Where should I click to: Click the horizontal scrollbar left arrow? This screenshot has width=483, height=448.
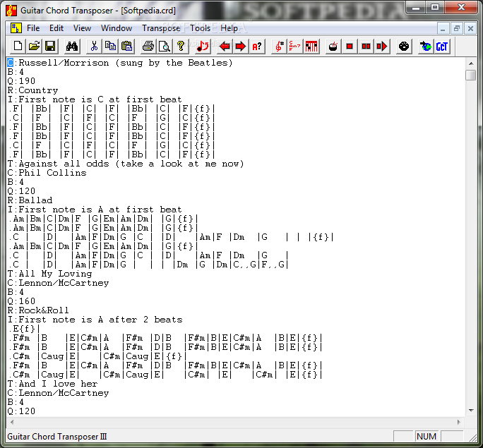pyautogui.click(x=12, y=422)
